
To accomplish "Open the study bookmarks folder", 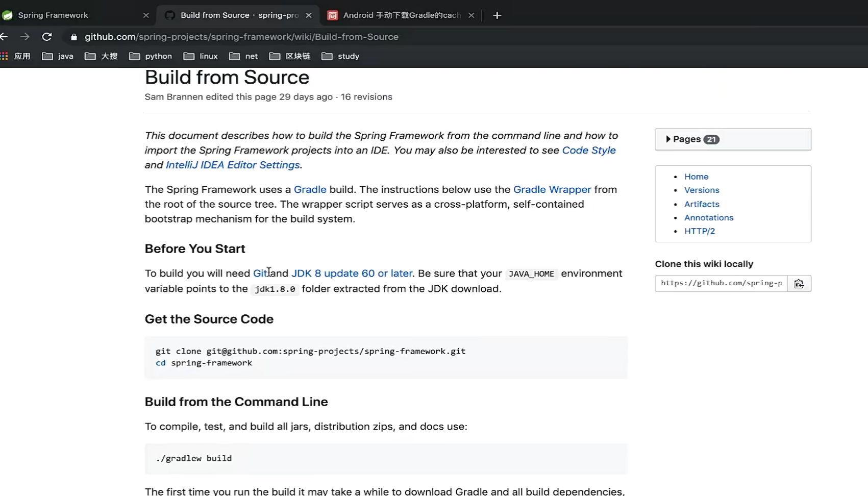I will tap(340, 56).
